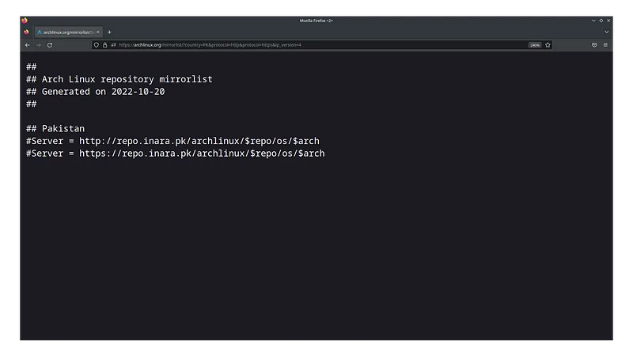Minimize the Firefox window
This screenshot has width=633, height=364.
click(x=593, y=20)
